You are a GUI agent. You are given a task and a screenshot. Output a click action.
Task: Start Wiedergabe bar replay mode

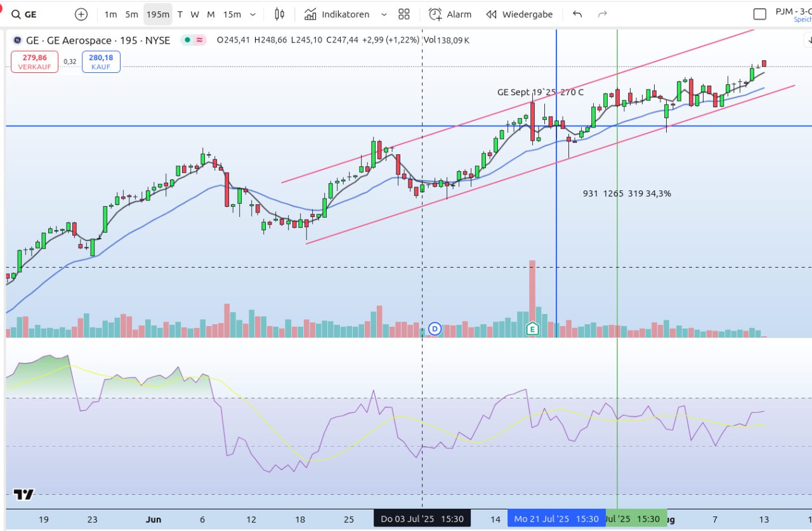(519, 14)
